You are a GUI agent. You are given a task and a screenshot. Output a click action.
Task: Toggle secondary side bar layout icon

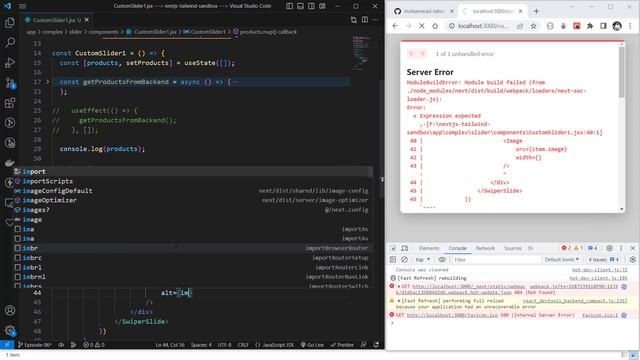(x=311, y=6)
